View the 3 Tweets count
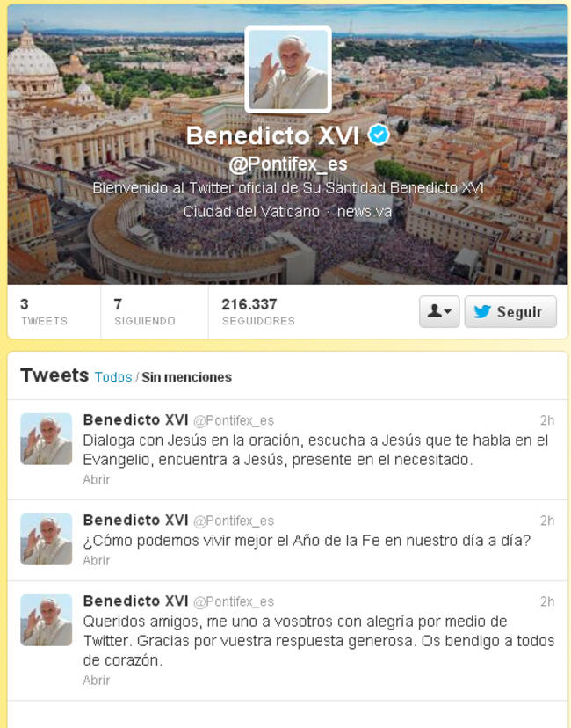 pos(44,311)
